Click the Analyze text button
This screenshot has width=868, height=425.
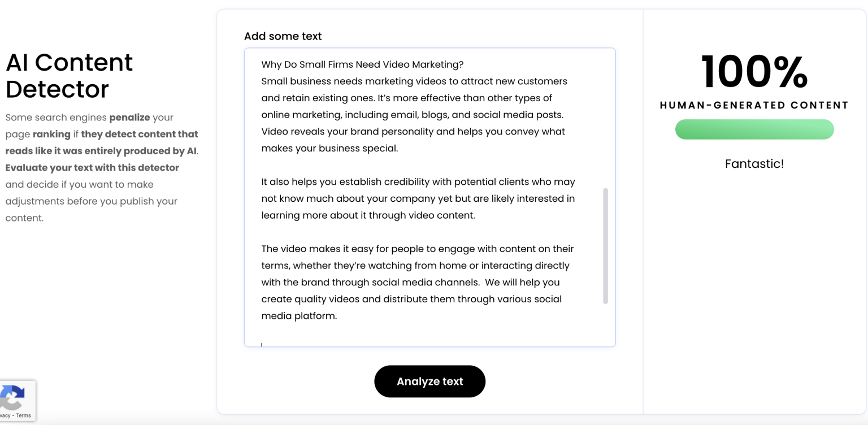click(x=429, y=381)
